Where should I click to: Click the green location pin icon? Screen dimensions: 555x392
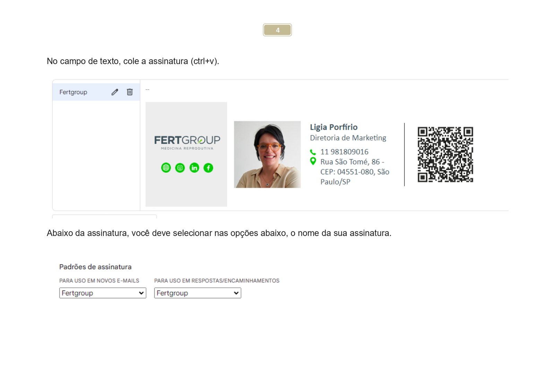313,161
